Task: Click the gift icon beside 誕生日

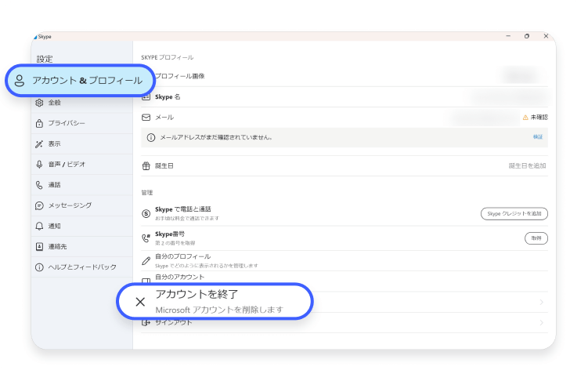Action: coord(146,166)
